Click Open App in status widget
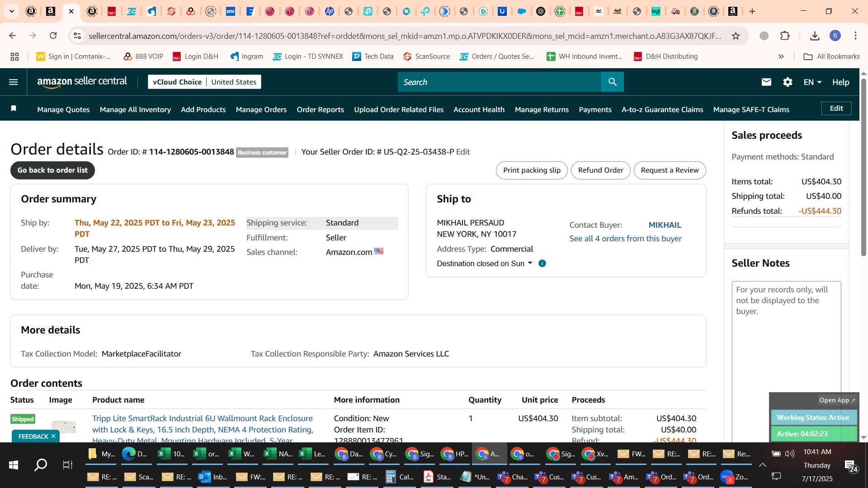 837,400
